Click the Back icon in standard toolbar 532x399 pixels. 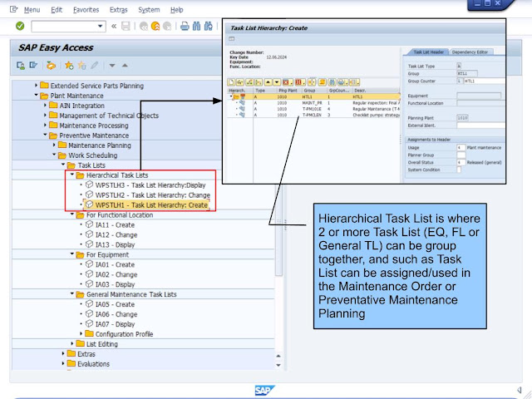pyautogui.click(x=144, y=26)
